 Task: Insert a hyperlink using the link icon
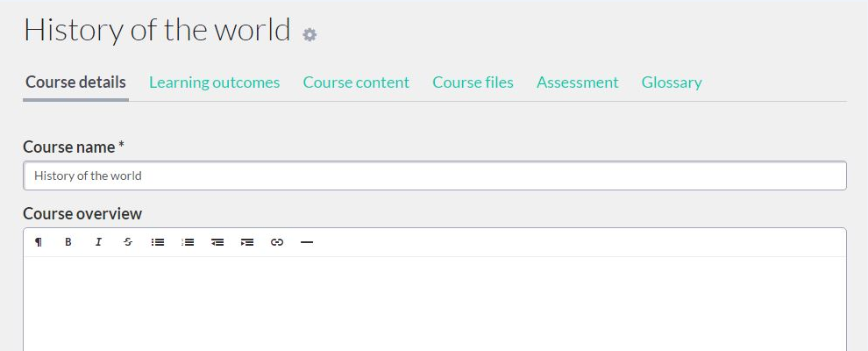[x=277, y=242]
